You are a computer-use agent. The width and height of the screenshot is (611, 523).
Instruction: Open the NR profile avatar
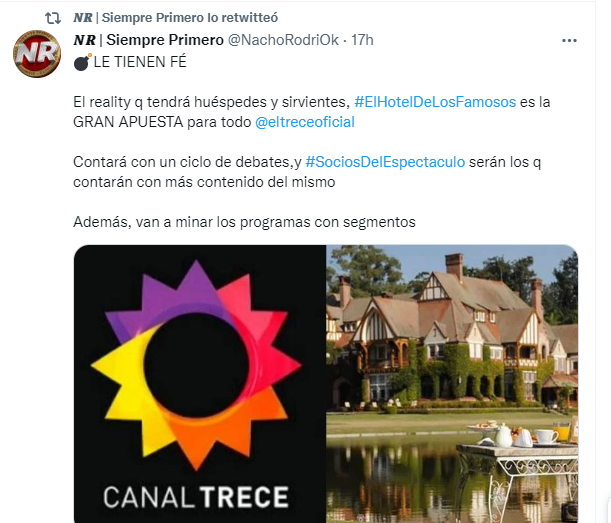(37, 54)
